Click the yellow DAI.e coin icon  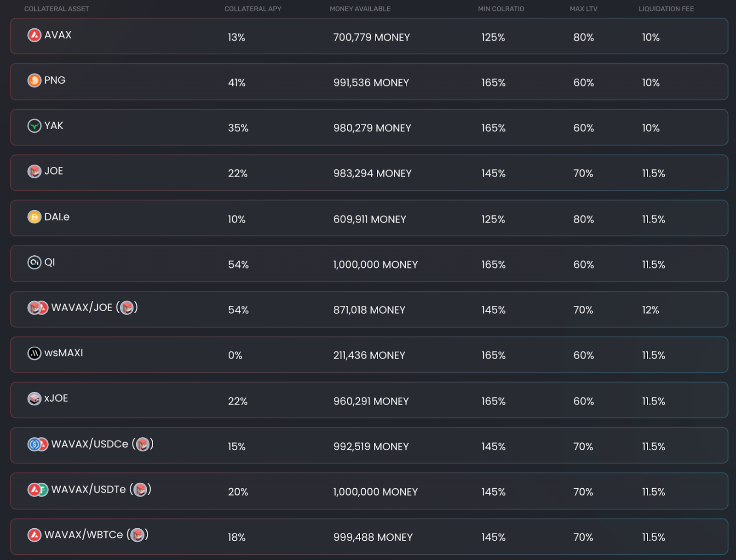34,217
